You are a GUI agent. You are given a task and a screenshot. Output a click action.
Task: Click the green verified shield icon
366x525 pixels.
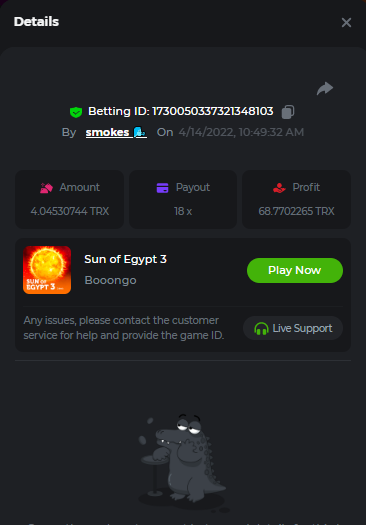(76, 112)
